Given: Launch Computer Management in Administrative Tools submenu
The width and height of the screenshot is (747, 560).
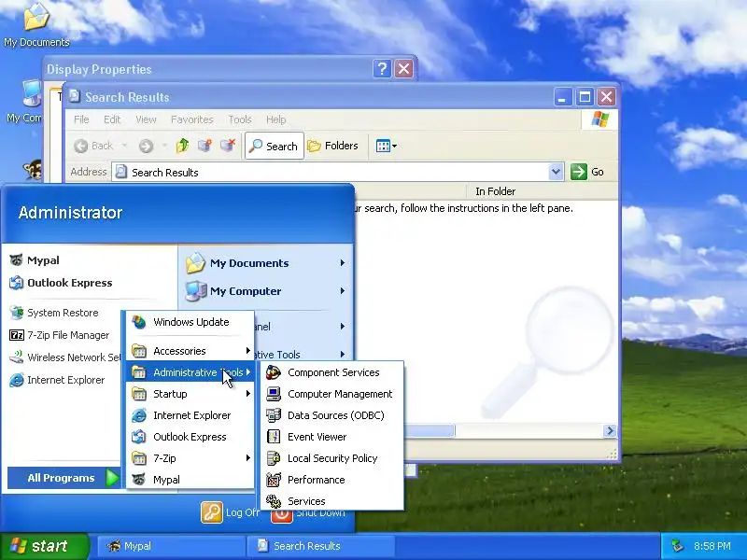Looking at the screenshot, I should point(332,394).
